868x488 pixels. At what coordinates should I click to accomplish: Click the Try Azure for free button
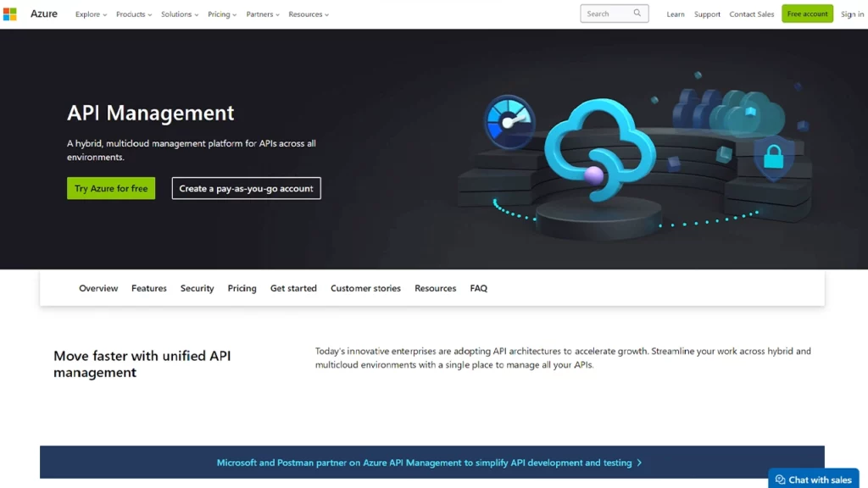pyautogui.click(x=111, y=188)
